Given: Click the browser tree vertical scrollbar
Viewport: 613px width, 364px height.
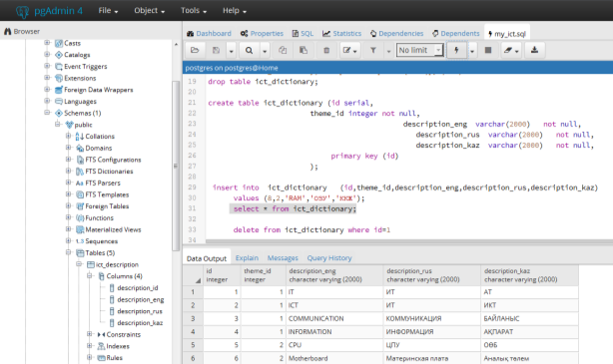Looking at the screenshot, I should click(x=176, y=166).
